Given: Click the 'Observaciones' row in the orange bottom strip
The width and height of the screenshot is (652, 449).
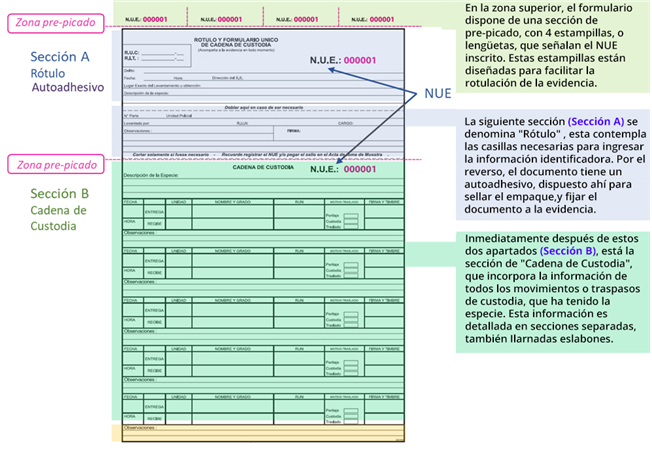Looking at the screenshot, I should point(263,428).
